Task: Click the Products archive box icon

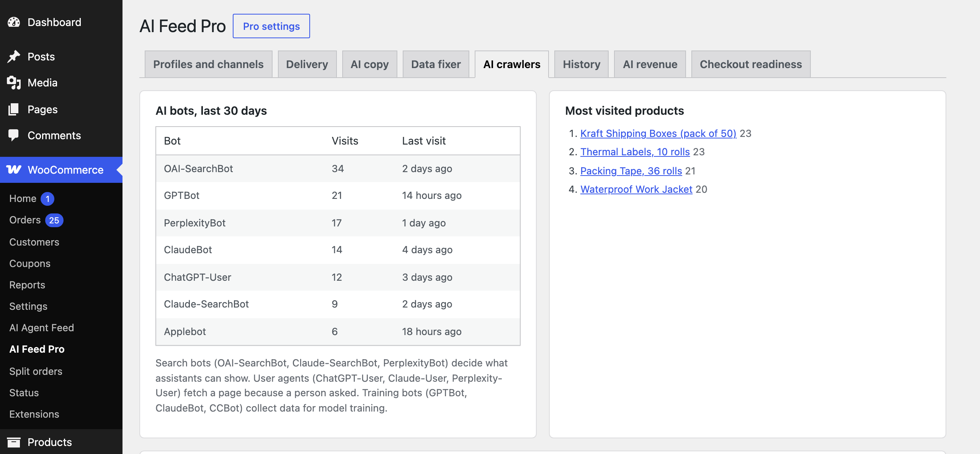Action: click(14, 442)
